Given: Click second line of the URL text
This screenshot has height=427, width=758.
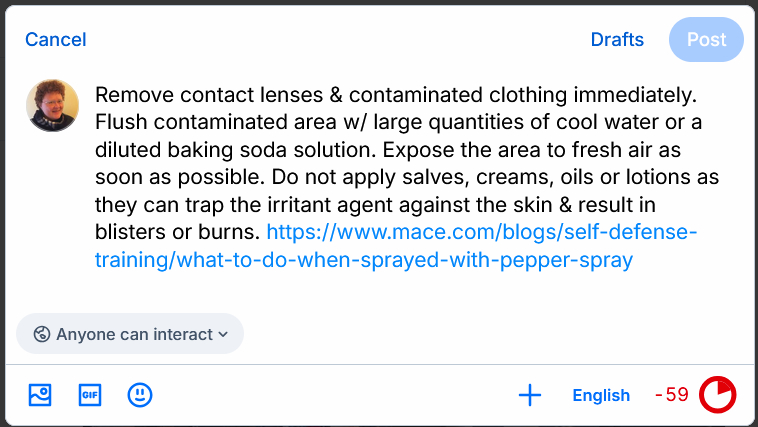Looking at the screenshot, I should pos(364,261).
